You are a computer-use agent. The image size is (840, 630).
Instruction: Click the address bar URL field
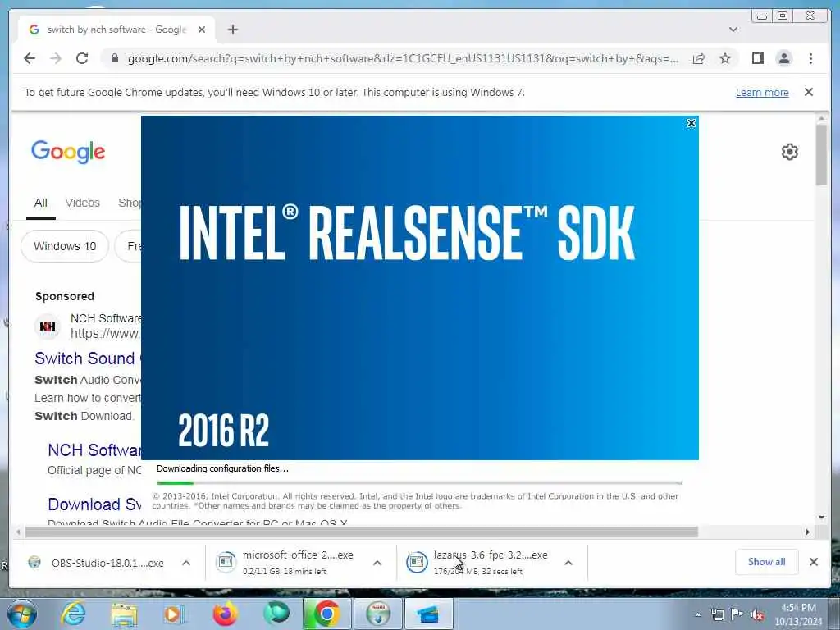point(403,58)
